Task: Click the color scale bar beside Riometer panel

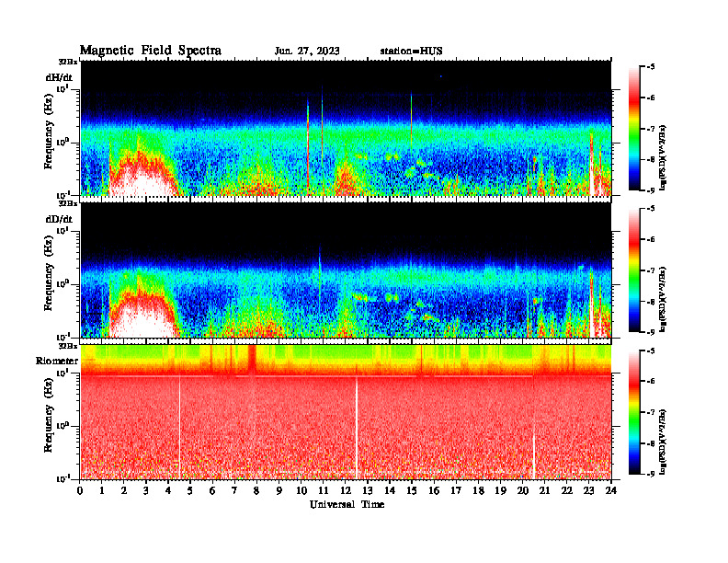Action: tap(634, 412)
